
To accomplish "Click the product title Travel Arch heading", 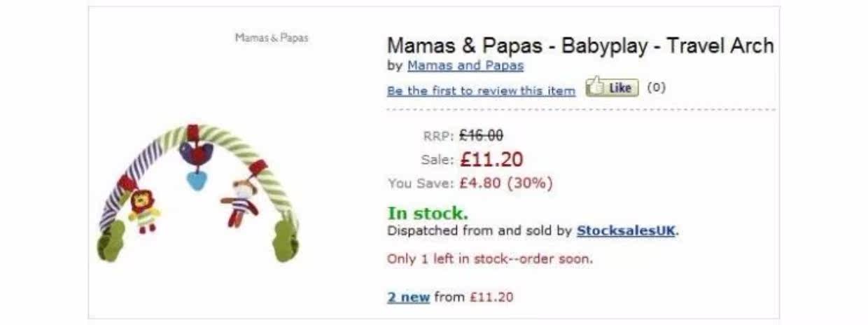I will (580, 46).
